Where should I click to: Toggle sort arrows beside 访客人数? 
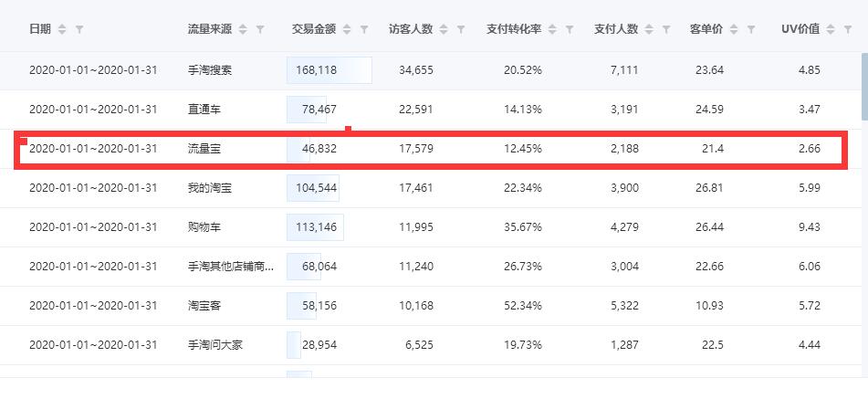[444, 29]
